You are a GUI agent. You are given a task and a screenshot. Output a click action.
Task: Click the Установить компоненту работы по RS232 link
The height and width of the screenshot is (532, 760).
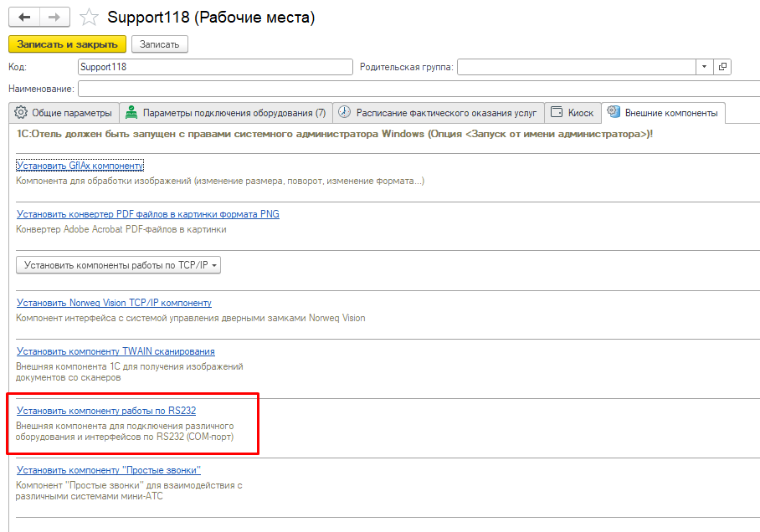[106, 411]
